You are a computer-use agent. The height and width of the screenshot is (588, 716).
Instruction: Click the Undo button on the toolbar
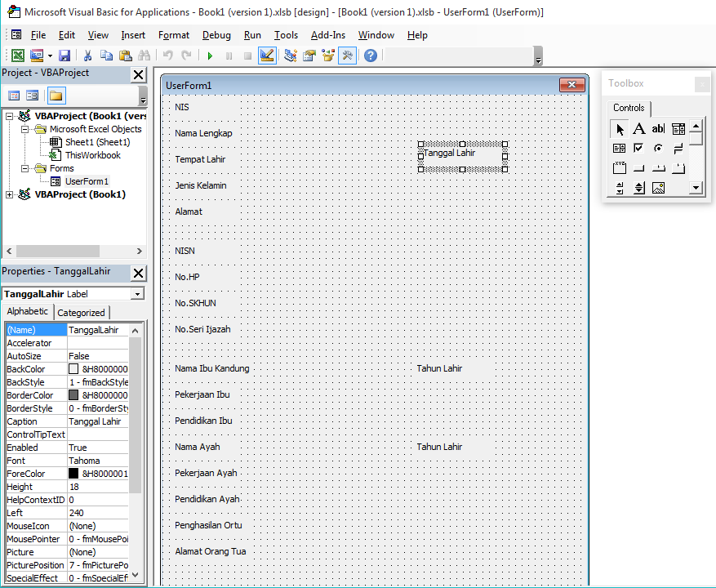click(167, 55)
